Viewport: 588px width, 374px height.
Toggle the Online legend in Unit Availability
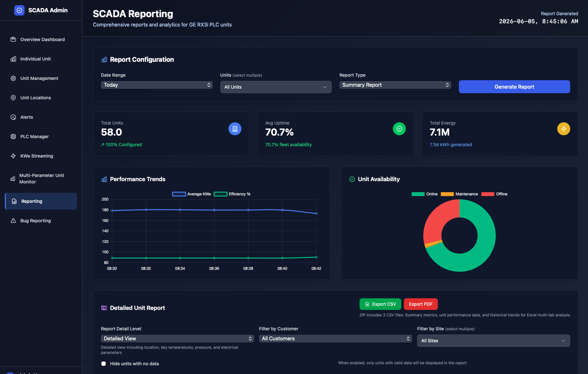[x=425, y=194]
